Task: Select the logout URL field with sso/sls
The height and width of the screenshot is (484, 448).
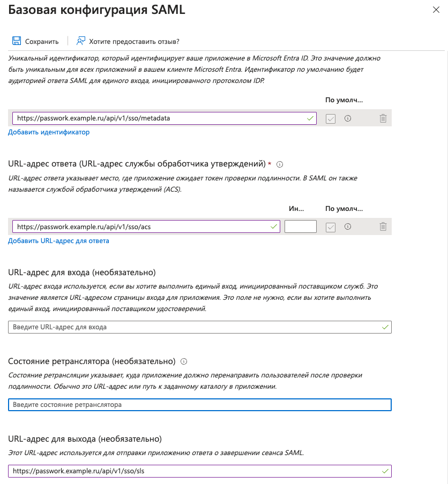Action: tap(198, 471)
